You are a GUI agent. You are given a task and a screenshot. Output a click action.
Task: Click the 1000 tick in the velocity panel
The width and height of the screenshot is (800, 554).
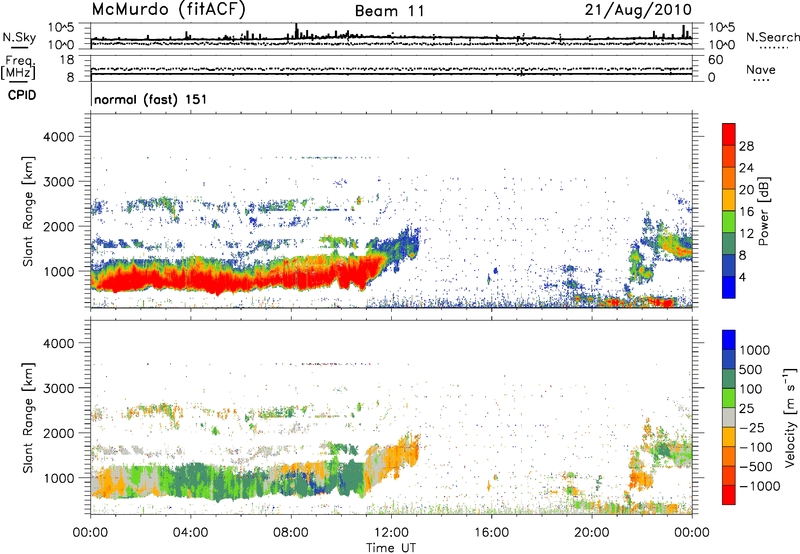pos(59,478)
